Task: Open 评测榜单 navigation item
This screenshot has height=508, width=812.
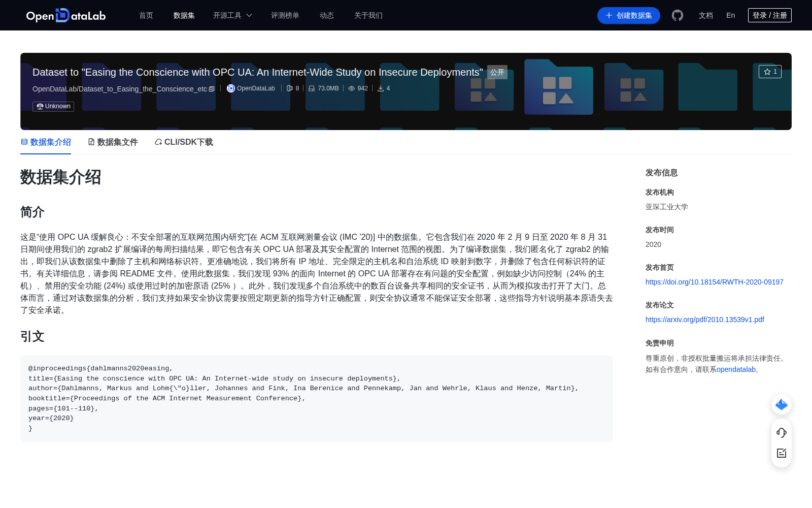Action: pos(285,15)
